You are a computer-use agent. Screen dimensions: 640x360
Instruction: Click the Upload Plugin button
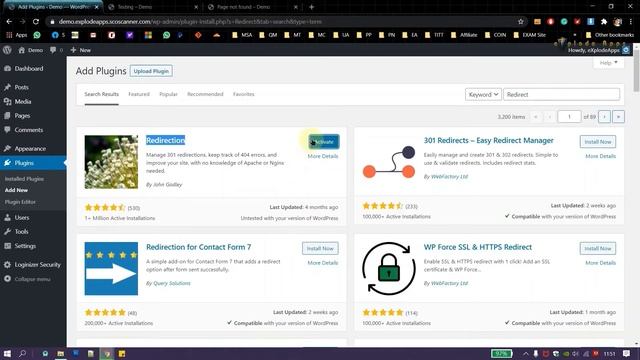click(x=151, y=71)
